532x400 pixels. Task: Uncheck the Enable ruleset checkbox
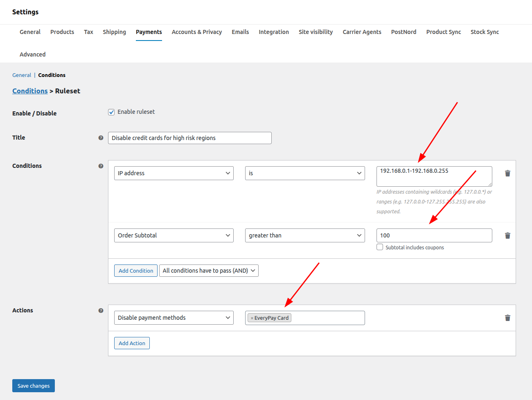(x=111, y=112)
